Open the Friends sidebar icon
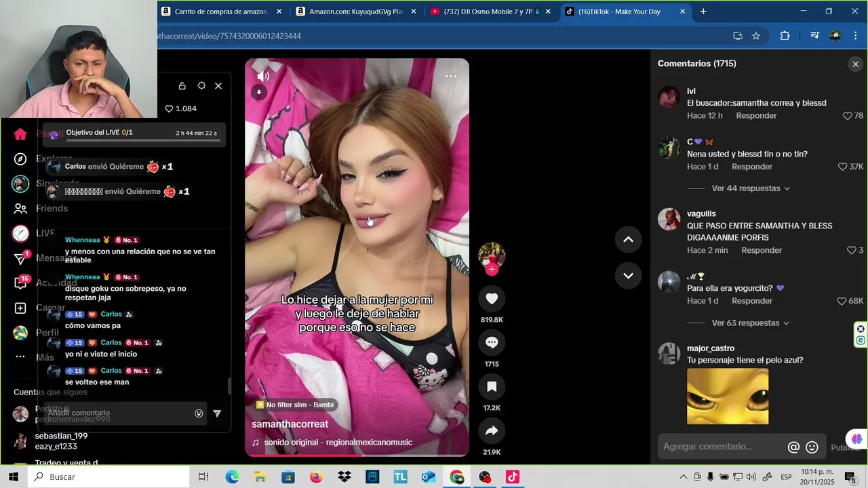 tap(20, 209)
